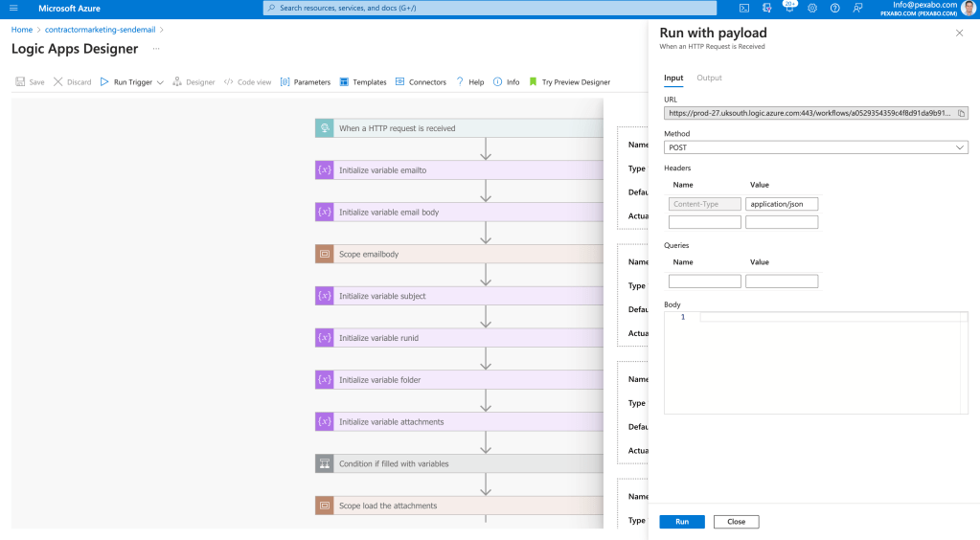Click the Parameters toolbar button

305,82
